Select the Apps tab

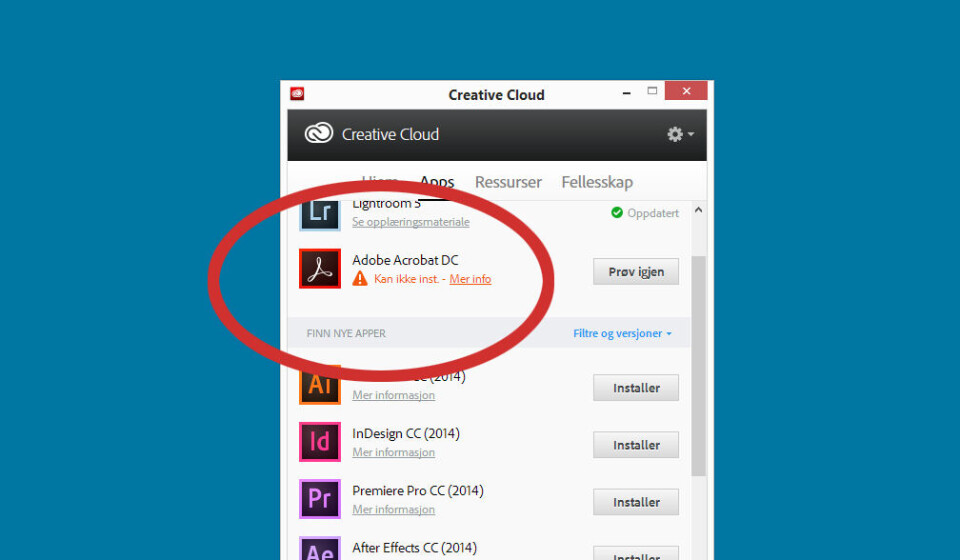click(x=437, y=182)
